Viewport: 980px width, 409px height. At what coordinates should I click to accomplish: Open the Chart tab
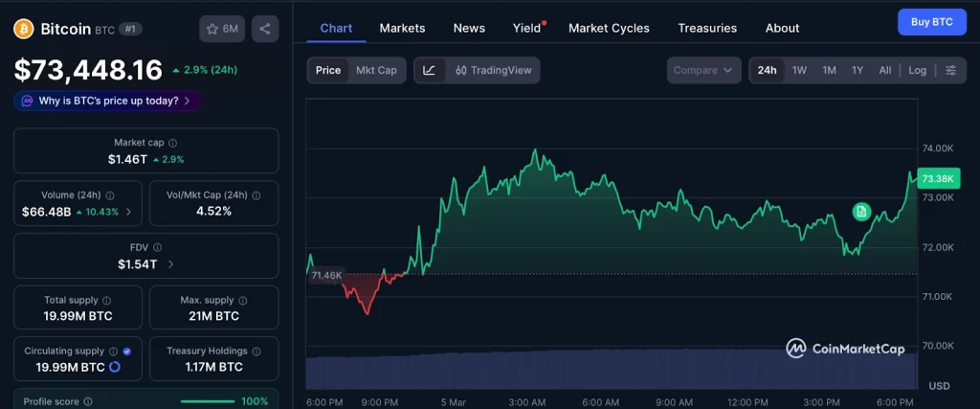[336, 28]
